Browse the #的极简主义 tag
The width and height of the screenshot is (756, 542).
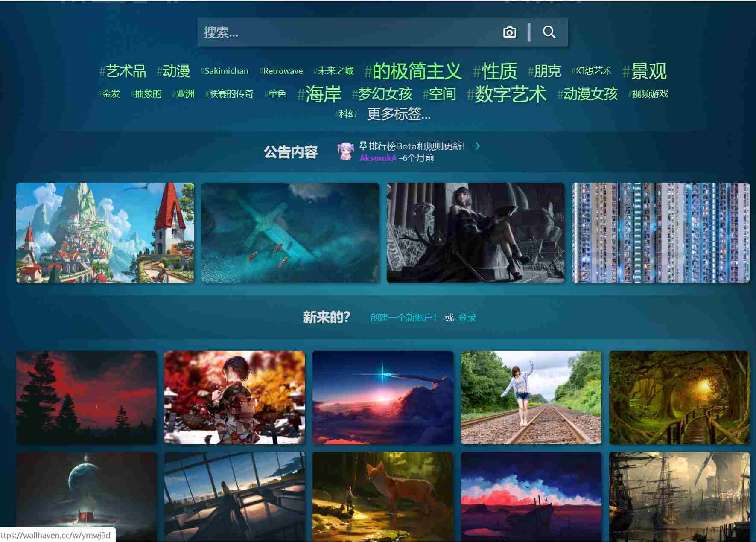(x=413, y=71)
